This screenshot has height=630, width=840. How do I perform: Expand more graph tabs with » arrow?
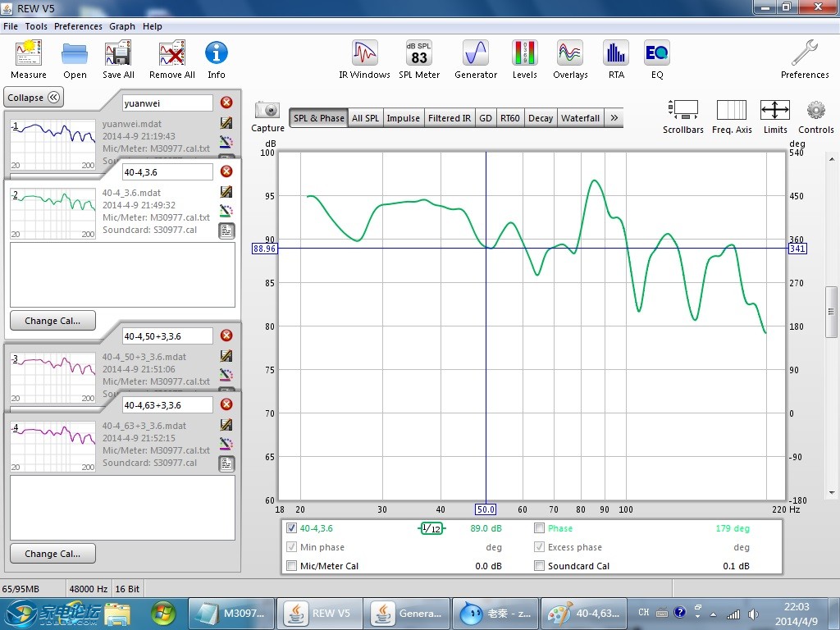[x=614, y=118]
